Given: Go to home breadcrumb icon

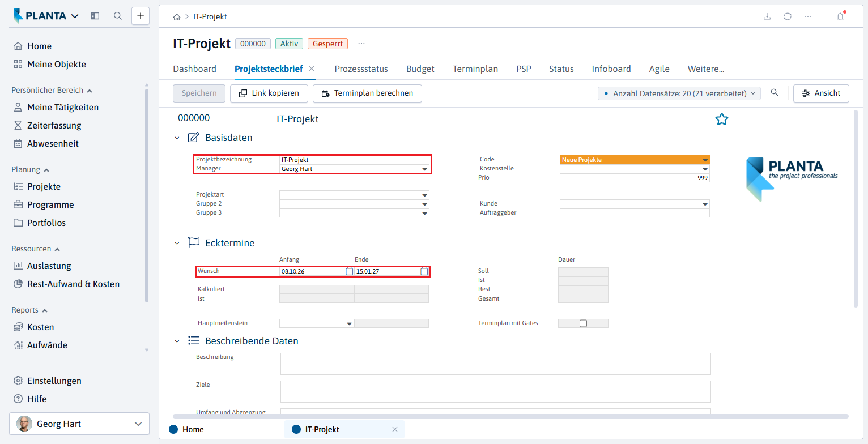Looking at the screenshot, I should click(x=177, y=17).
